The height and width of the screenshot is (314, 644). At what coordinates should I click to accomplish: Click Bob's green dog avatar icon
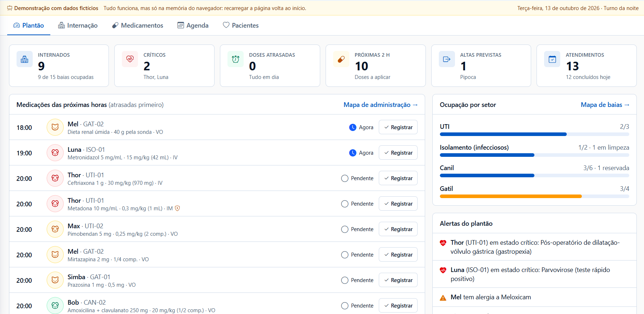(55, 306)
